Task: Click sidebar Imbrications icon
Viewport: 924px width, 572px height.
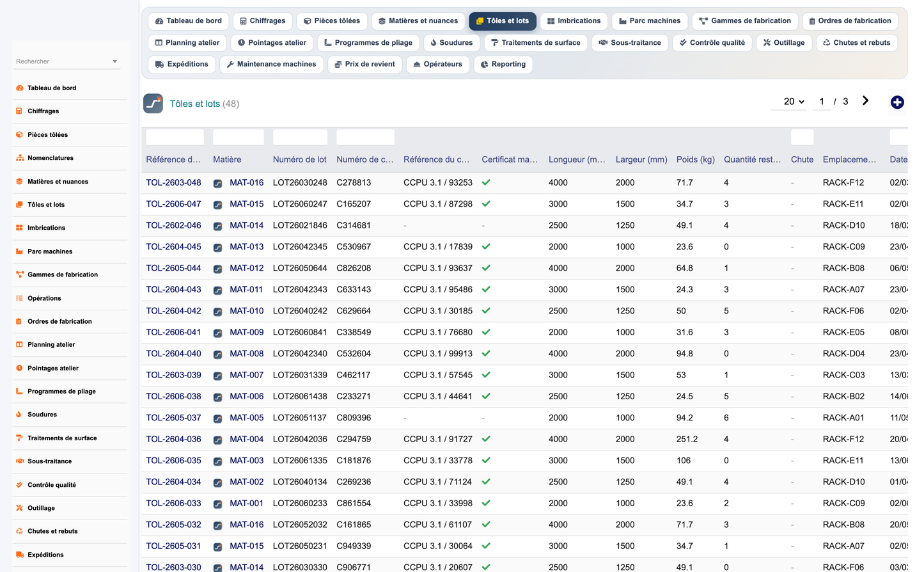Action: (x=20, y=228)
